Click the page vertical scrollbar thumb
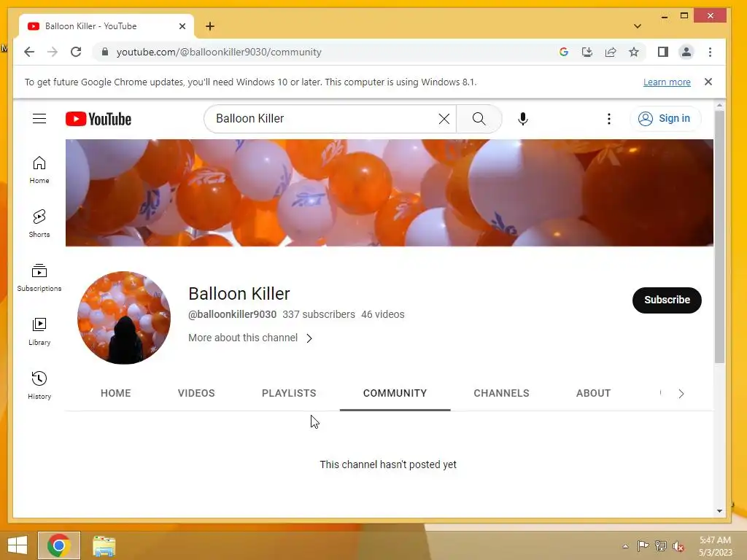This screenshot has width=747, height=560. click(719, 237)
